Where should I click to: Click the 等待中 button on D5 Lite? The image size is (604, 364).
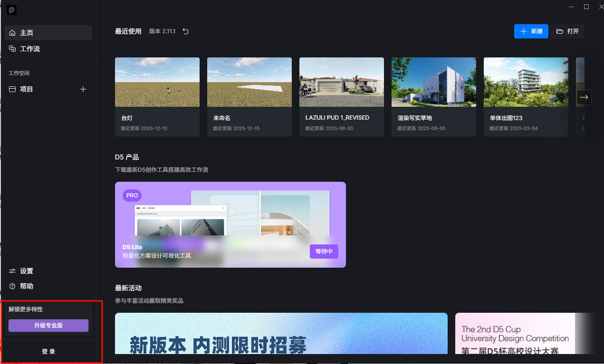pyautogui.click(x=324, y=252)
